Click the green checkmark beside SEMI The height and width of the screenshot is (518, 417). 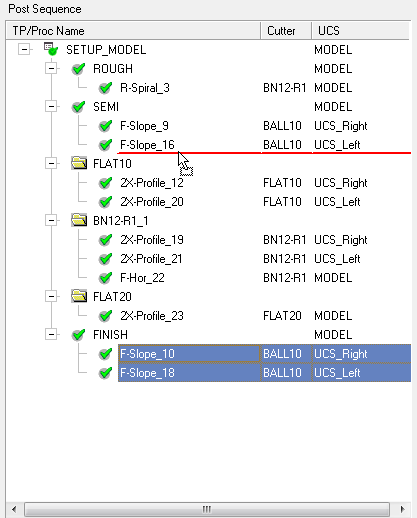(x=78, y=107)
